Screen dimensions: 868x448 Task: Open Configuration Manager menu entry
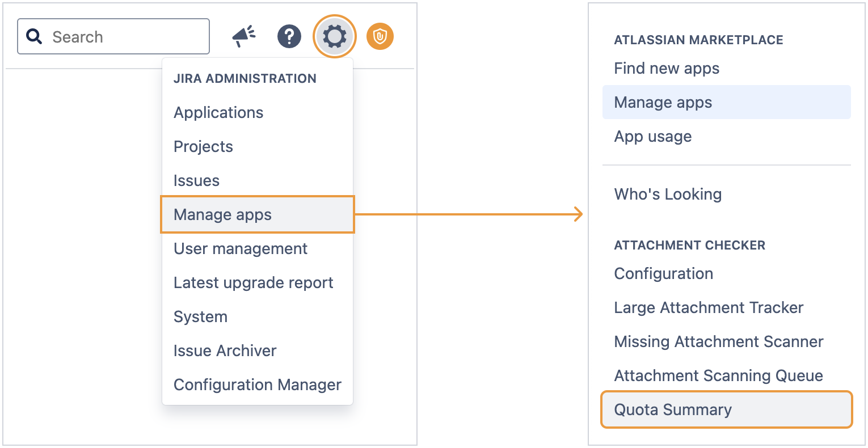coord(257,385)
